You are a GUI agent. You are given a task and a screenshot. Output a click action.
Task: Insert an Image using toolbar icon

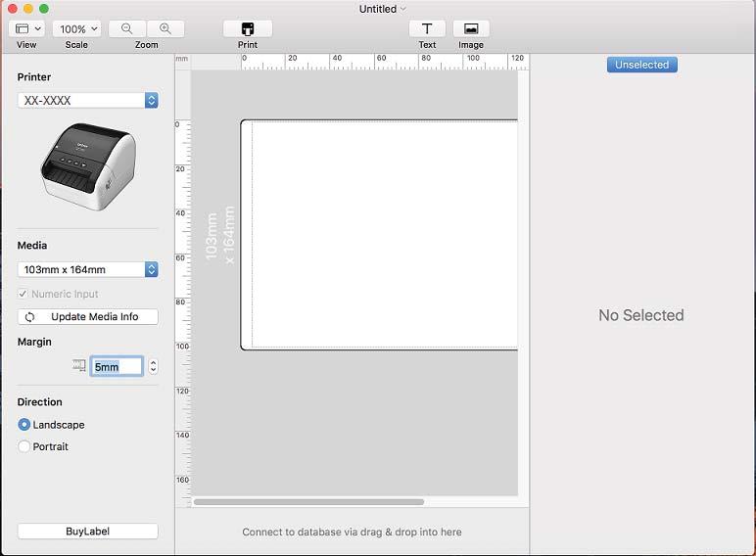pyautogui.click(x=471, y=29)
